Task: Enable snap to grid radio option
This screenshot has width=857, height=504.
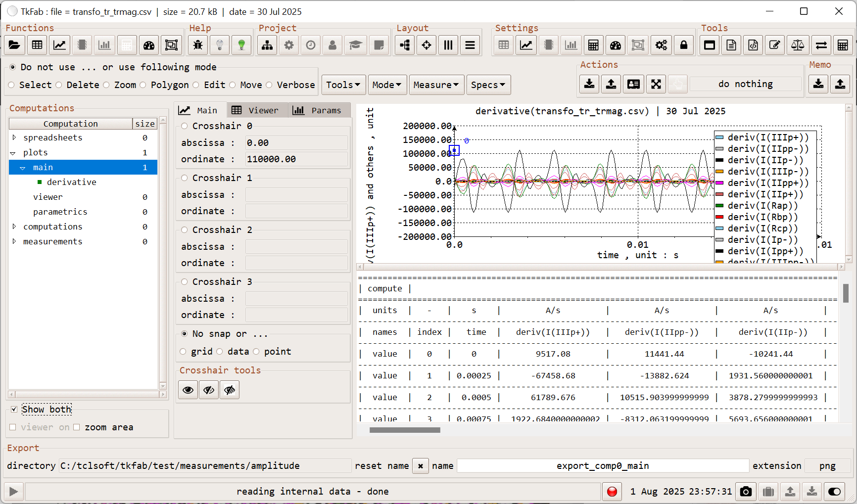Action: [184, 351]
